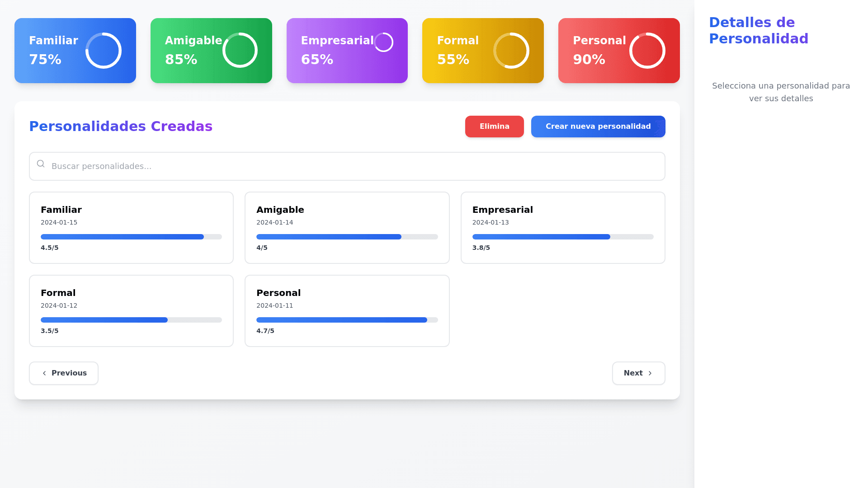The width and height of the screenshot is (868, 488).
Task: Click the Empresarial 65% progress ring
Action: 383,42
